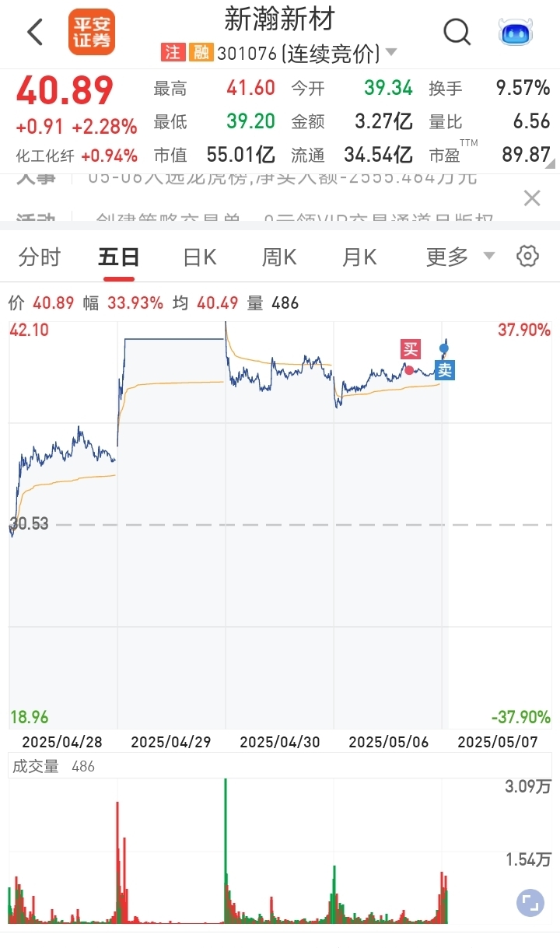Switch to the 分时 tab
Screen dimensions: 560x948
pos(39,257)
